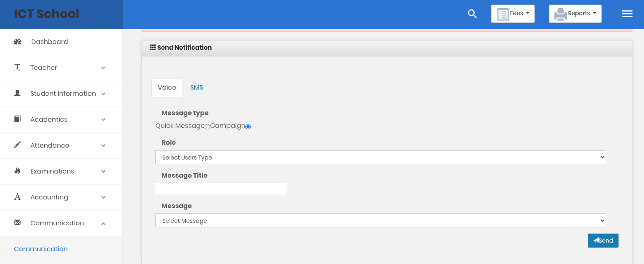Select the Quick Message radio button

[x=207, y=127]
